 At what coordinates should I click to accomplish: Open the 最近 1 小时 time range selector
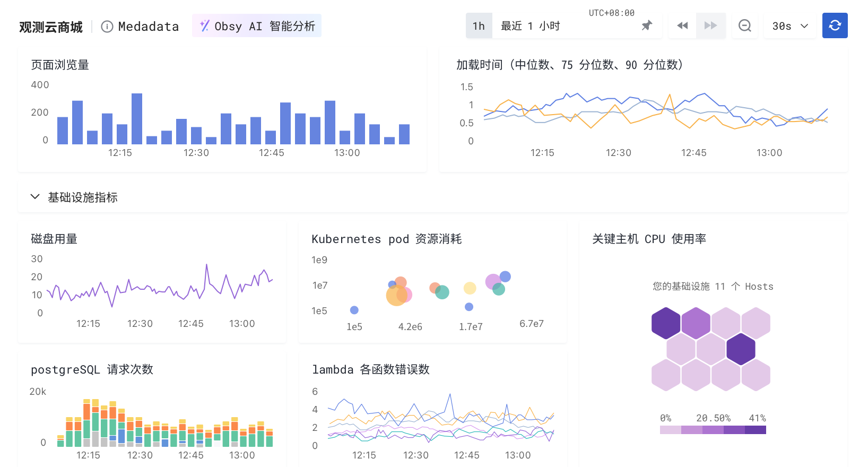pos(531,26)
